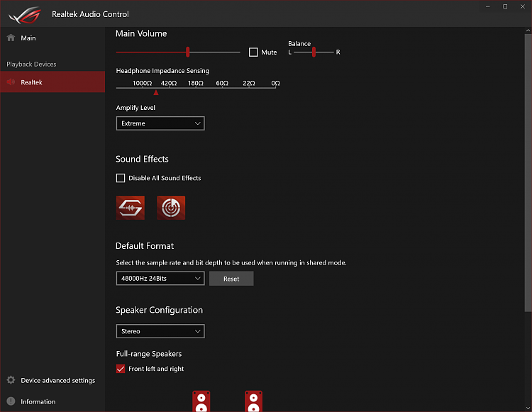Click the ROG logo in title bar
Screen dimensions: 532x412
pos(25,15)
